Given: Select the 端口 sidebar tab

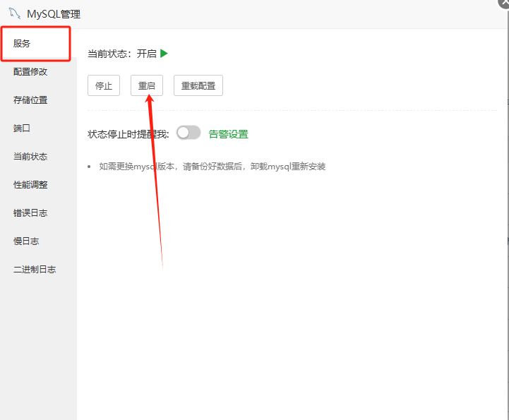Looking at the screenshot, I should (x=22, y=128).
